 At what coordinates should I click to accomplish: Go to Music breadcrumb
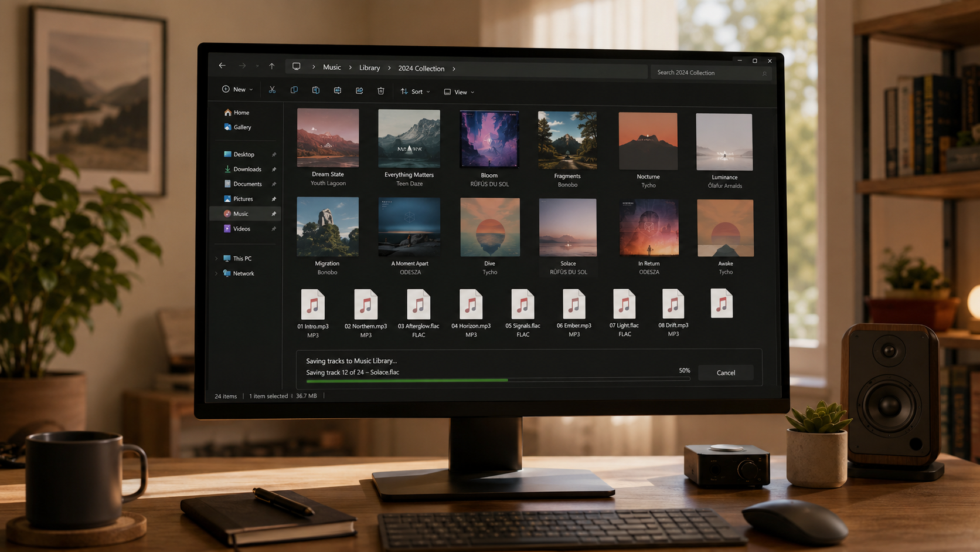(332, 67)
